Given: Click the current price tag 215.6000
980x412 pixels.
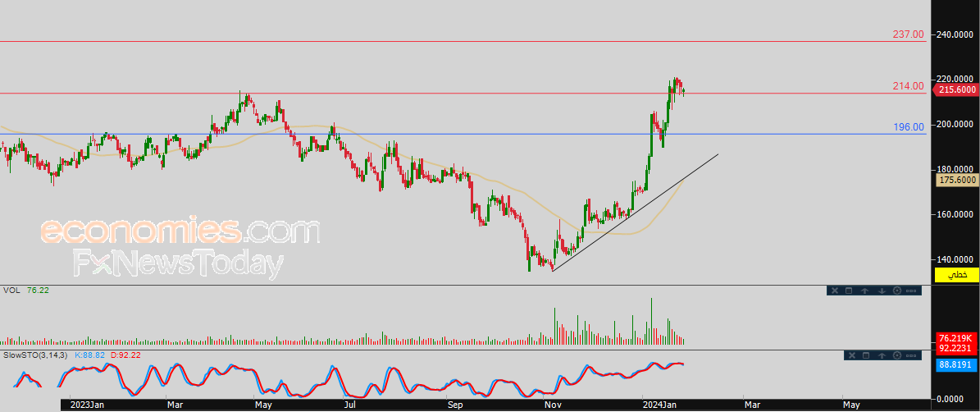Looking at the screenshot, I should (x=956, y=90).
